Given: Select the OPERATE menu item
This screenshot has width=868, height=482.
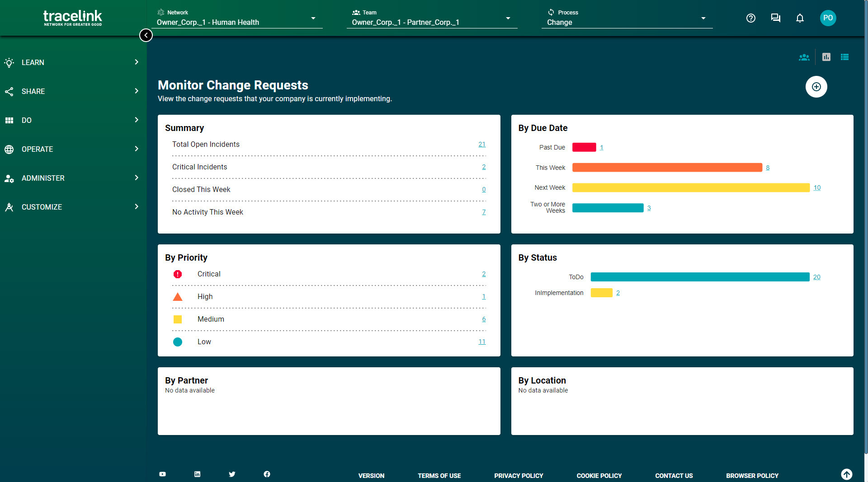Looking at the screenshot, I should [x=72, y=149].
